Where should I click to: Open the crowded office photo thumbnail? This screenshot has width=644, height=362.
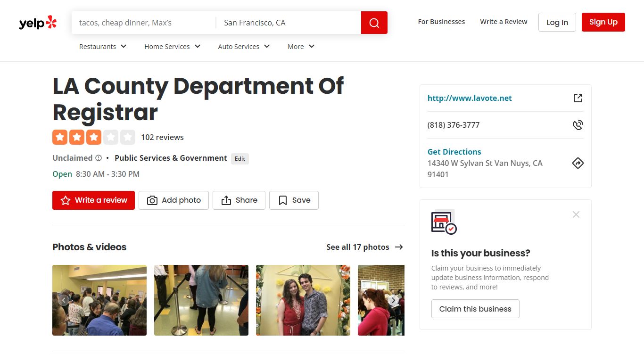99,300
